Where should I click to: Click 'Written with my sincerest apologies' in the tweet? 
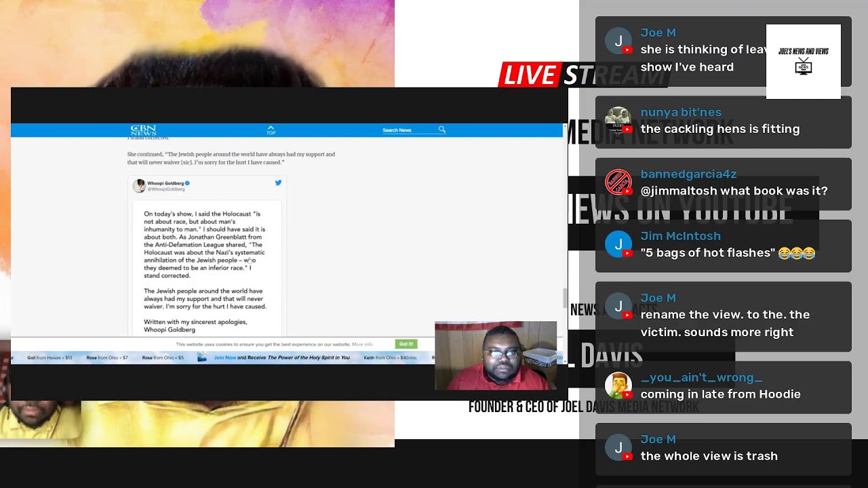tap(195, 322)
